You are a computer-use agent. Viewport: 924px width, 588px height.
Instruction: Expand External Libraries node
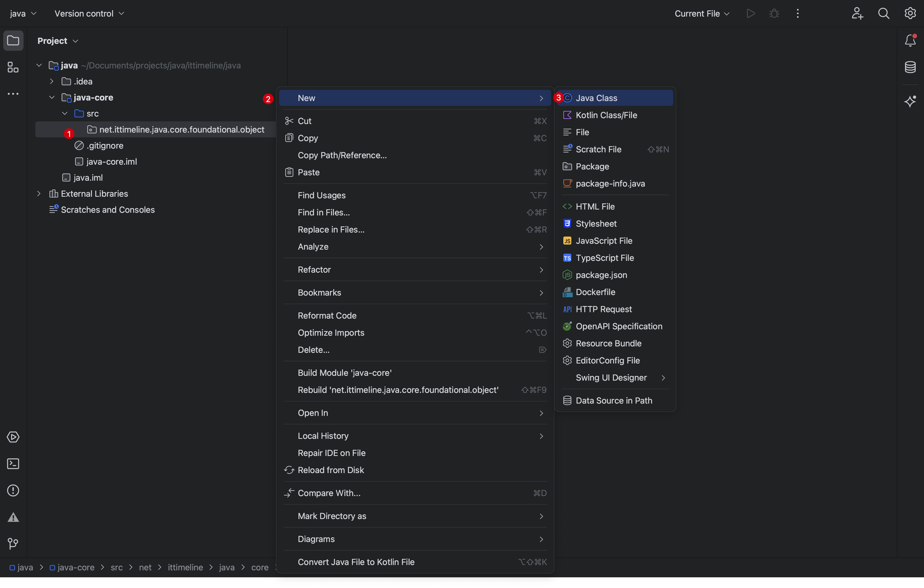point(39,194)
